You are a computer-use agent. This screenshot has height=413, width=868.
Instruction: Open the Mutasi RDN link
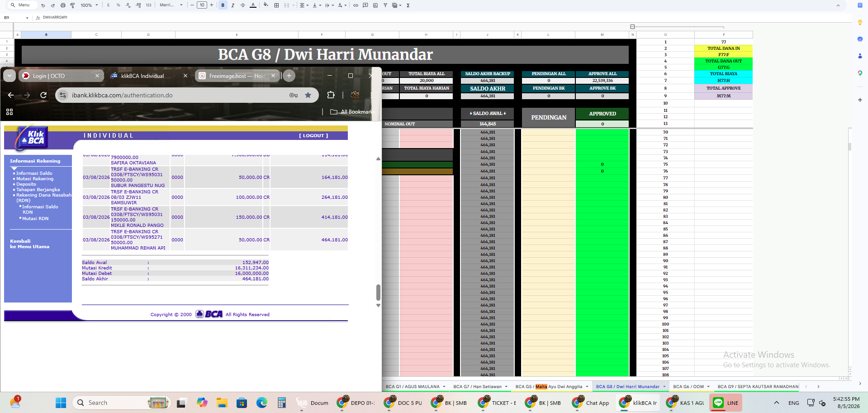click(35, 219)
